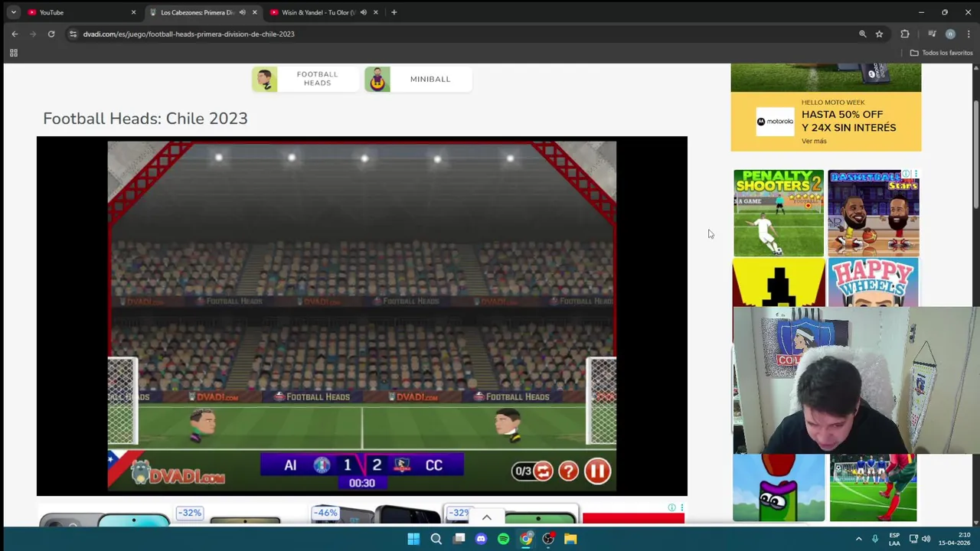Open Discord from the taskbar
The height and width of the screenshot is (551, 980).
click(x=481, y=539)
